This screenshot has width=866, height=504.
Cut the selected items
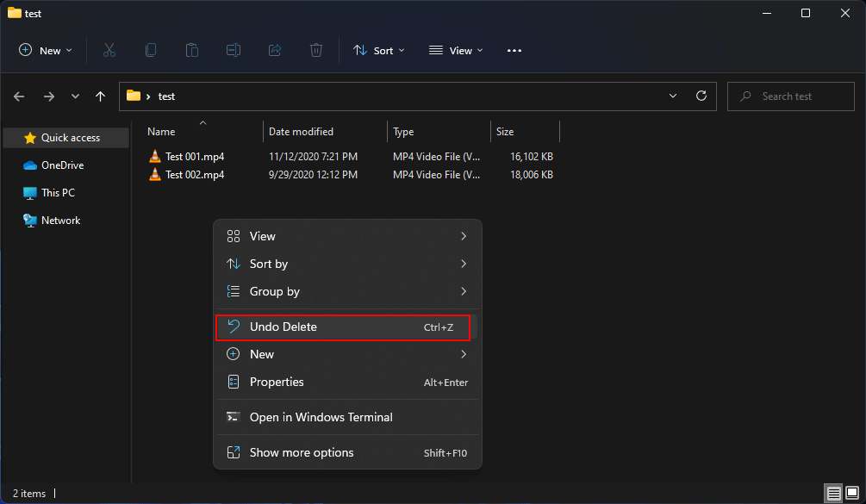click(x=109, y=50)
